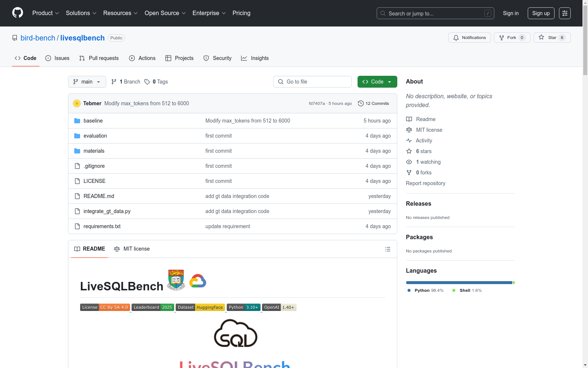Switch to the Issues tab
The width and height of the screenshot is (588, 368).
(57, 58)
